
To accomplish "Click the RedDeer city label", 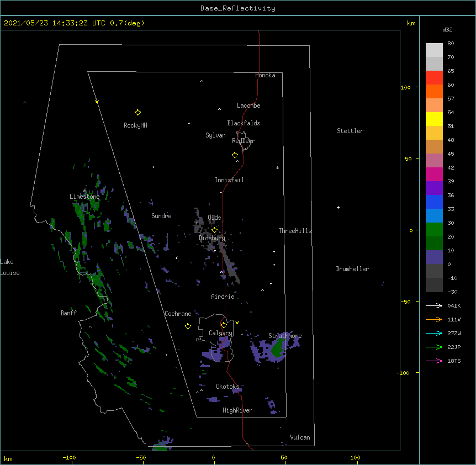I will pos(244,141).
